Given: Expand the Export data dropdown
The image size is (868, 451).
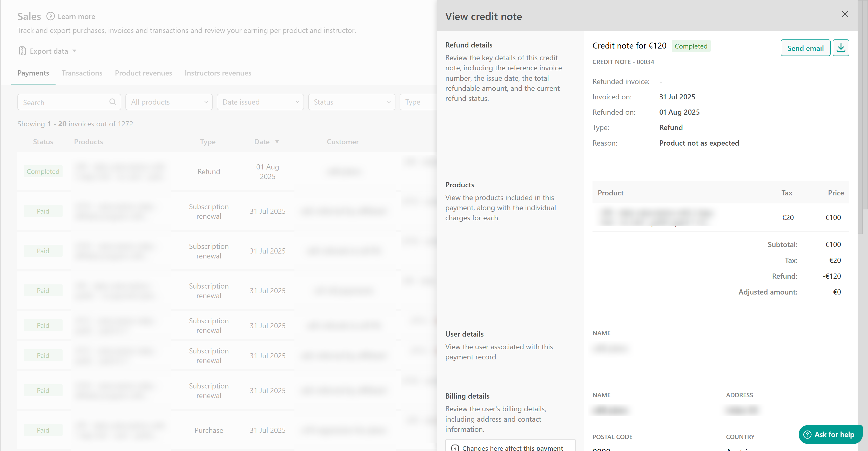Looking at the screenshot, I should click(75, 51).
